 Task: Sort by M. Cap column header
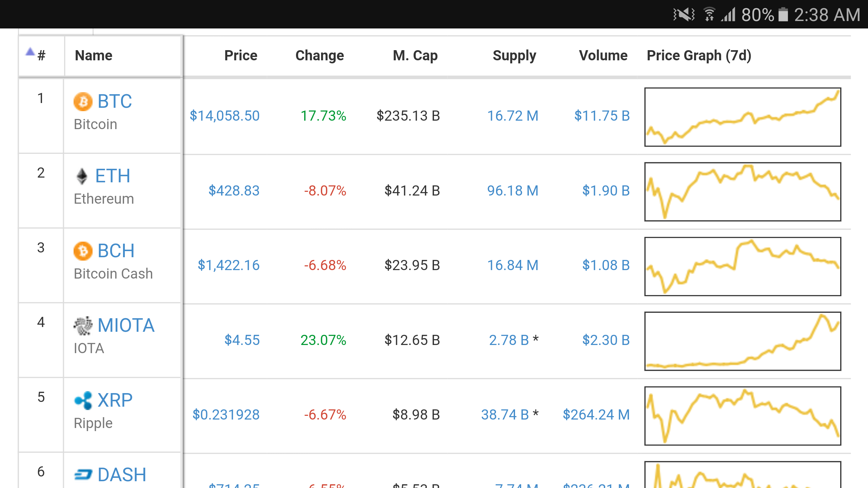415,56
